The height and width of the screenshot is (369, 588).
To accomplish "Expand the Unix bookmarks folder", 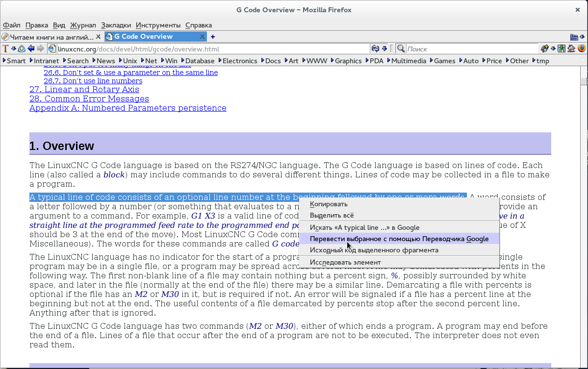I will (x=128, y=61).
